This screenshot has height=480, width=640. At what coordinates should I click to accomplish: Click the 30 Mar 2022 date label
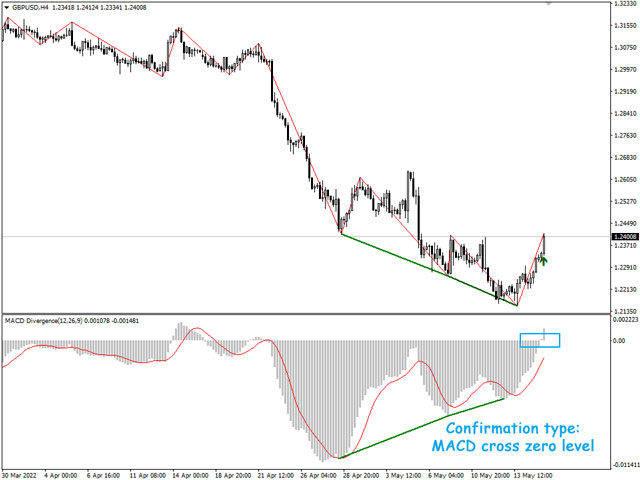point(20,476)
